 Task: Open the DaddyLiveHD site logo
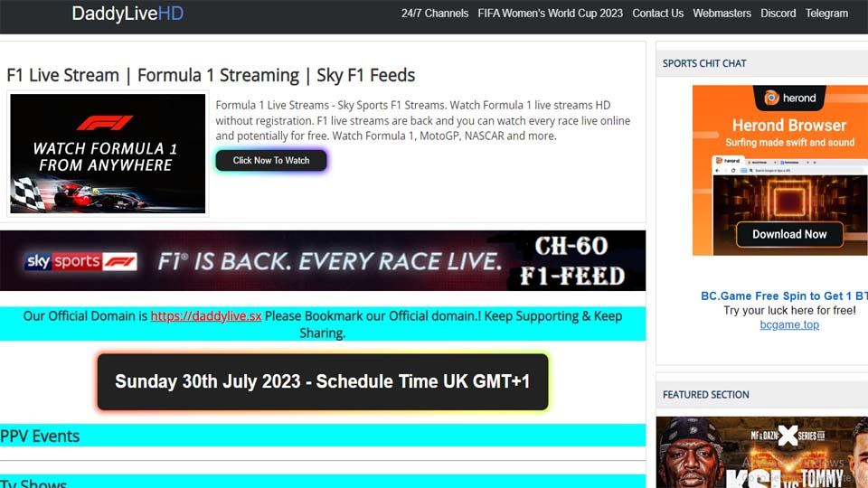(127, 14)
